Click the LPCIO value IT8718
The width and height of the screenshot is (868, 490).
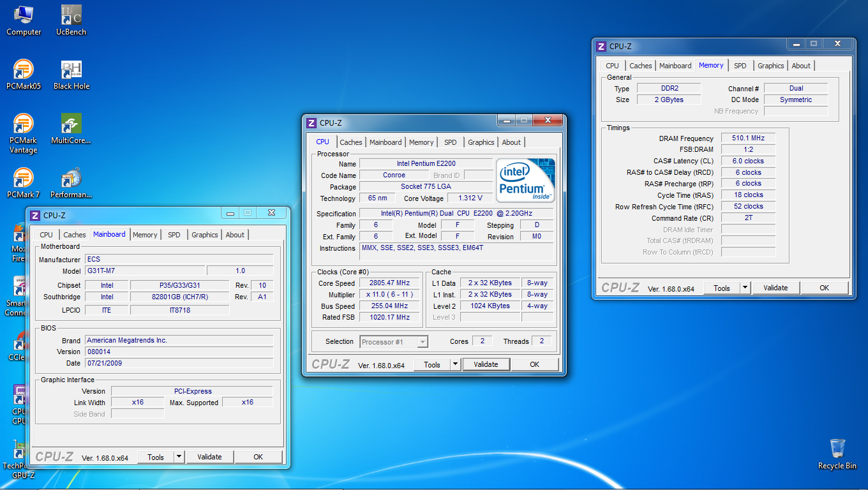(180, 311)
